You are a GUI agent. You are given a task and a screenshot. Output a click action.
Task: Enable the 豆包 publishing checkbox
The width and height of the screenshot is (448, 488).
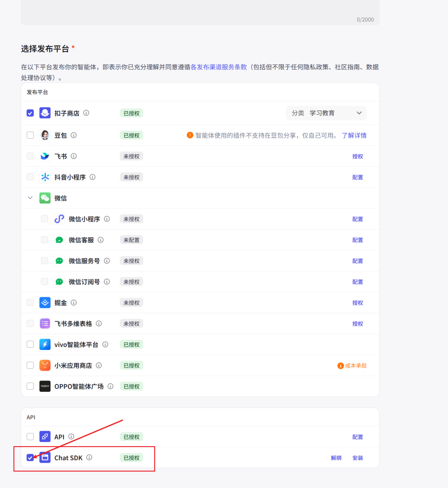tap(30, 135)
